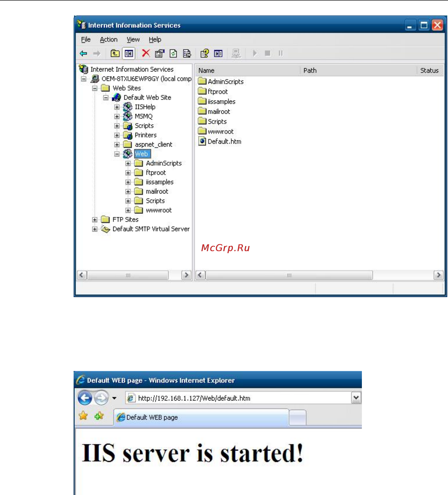Viewport: 448px width, 495px height.
Task: Select the Default WEB page tab
Action: (x=201, y=417)
